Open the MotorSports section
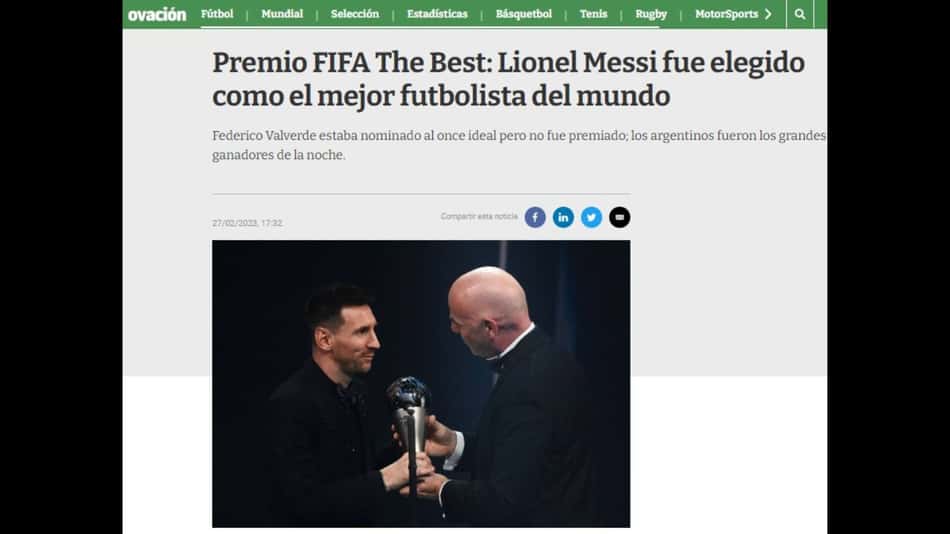This screenshot has height=534, width=950. pos(726,14)
